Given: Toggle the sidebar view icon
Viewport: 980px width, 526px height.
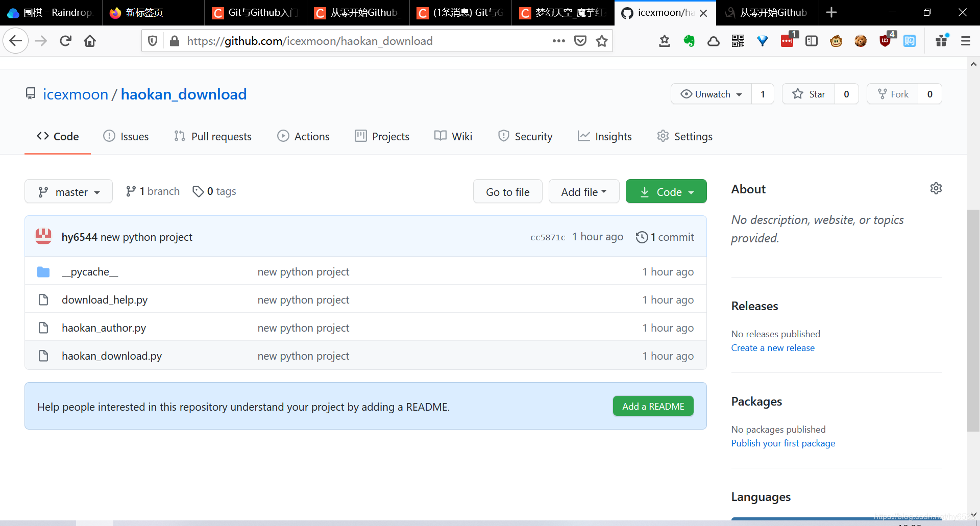Looking at the screenshot, I should pyautogui.click(x=812, y=41).
